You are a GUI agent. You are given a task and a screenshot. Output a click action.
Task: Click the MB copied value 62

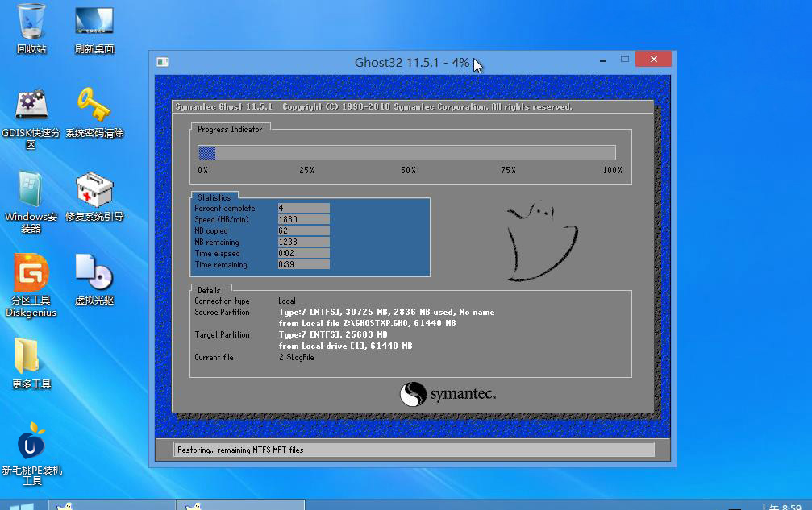click(x=303, y=230)
